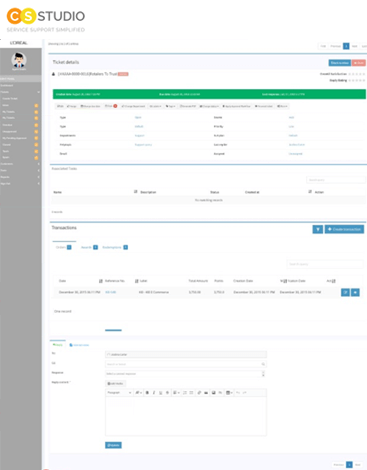Click inside the reply content text area
Image resolution: width=367 pixels, height=470 pixels.
tap(186, 416)
